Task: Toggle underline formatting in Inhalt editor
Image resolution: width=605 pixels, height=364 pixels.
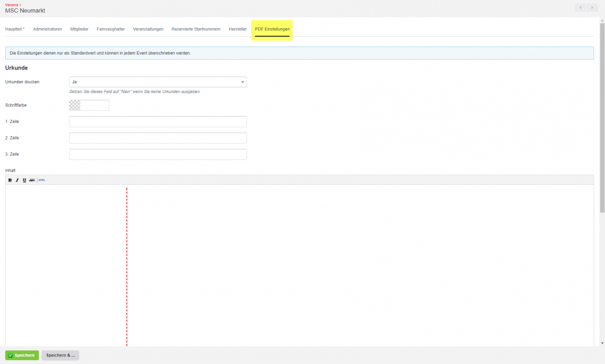Action: point(24,180)
